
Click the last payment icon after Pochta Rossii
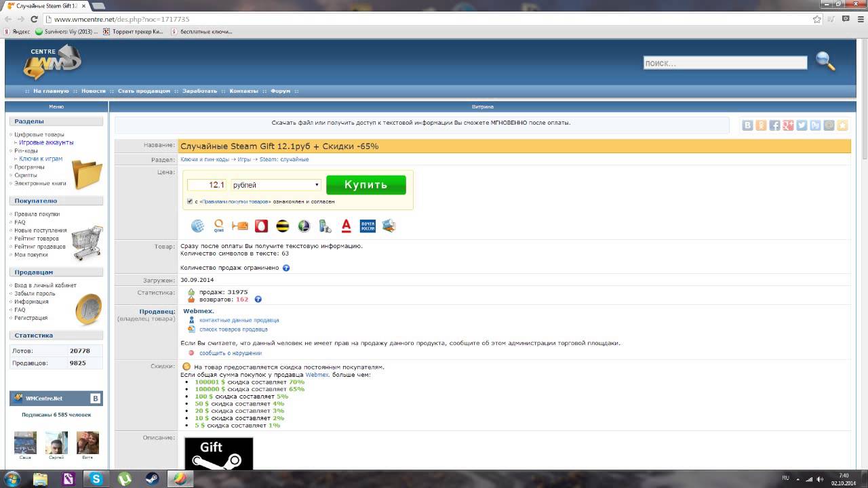pos(389,226)
